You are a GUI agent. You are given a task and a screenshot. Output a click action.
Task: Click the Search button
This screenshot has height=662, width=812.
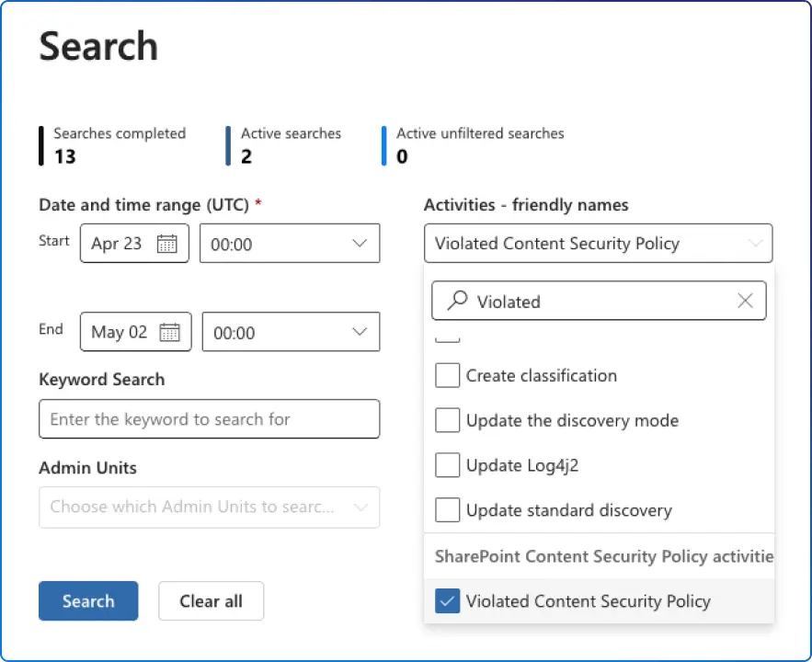pos(88,600)
